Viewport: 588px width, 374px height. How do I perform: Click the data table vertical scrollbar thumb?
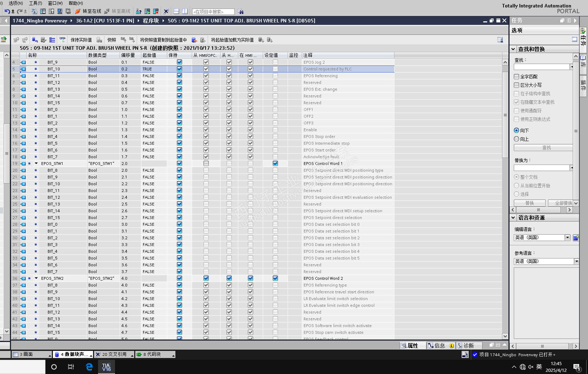tap(505, 114)
